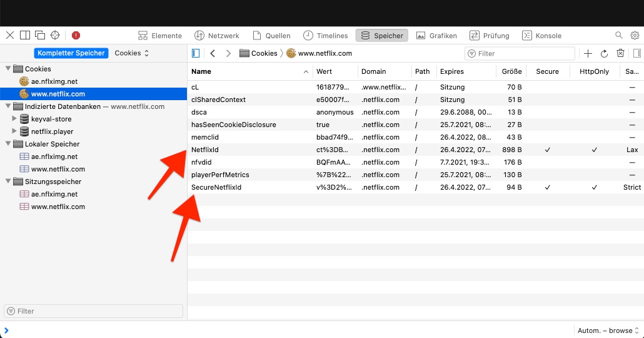Screen dimensions: 644x338
Task: Click the Kompletter Speicher button
Action: coord(71,53)
